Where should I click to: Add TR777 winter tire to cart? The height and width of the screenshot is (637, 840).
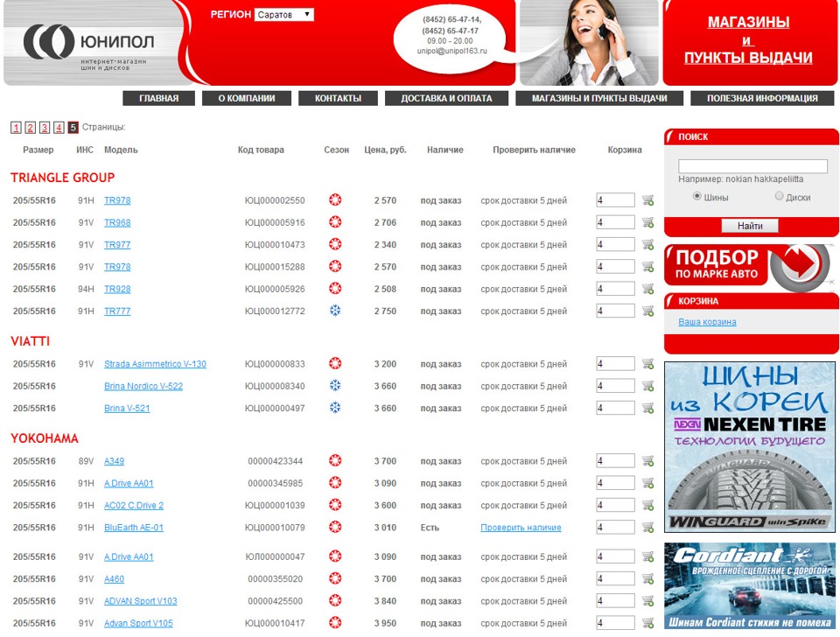click(647, 311)
